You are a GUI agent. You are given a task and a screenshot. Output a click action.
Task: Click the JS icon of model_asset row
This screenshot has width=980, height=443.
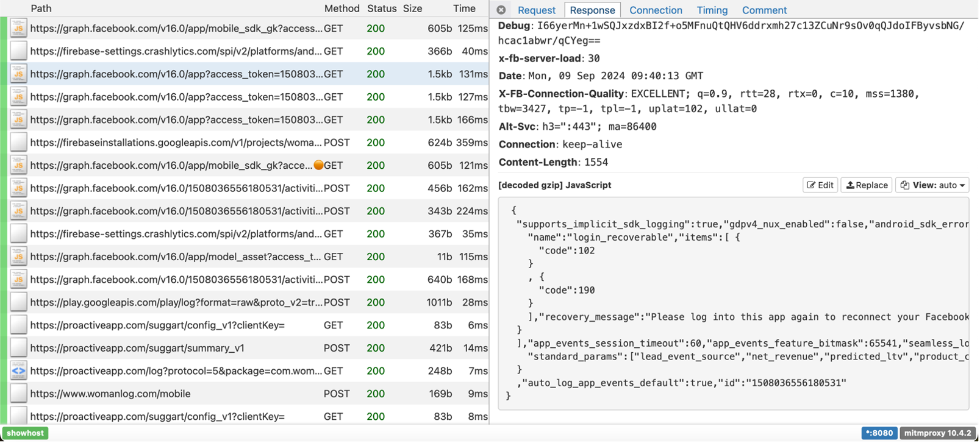point(18,257)
